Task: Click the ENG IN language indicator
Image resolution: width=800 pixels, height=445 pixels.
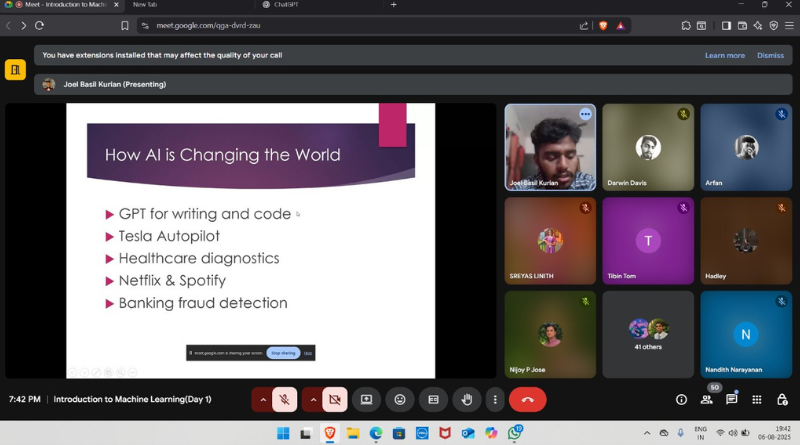Action: [701, 433]
